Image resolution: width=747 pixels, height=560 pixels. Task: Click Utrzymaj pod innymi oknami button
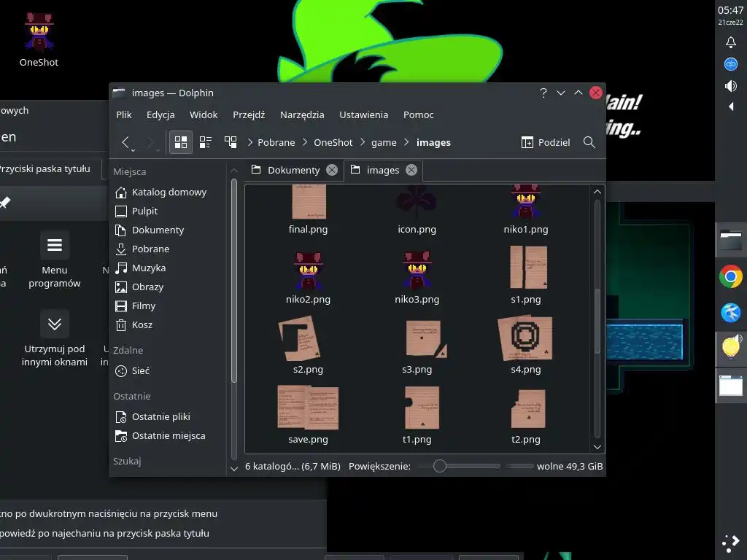pyautogui.click(x=54, y=339)
